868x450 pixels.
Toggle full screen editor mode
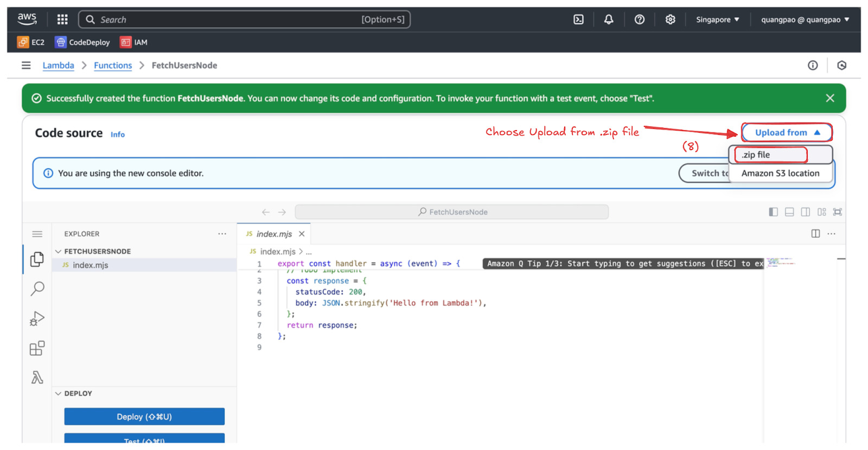pos(838,212)
